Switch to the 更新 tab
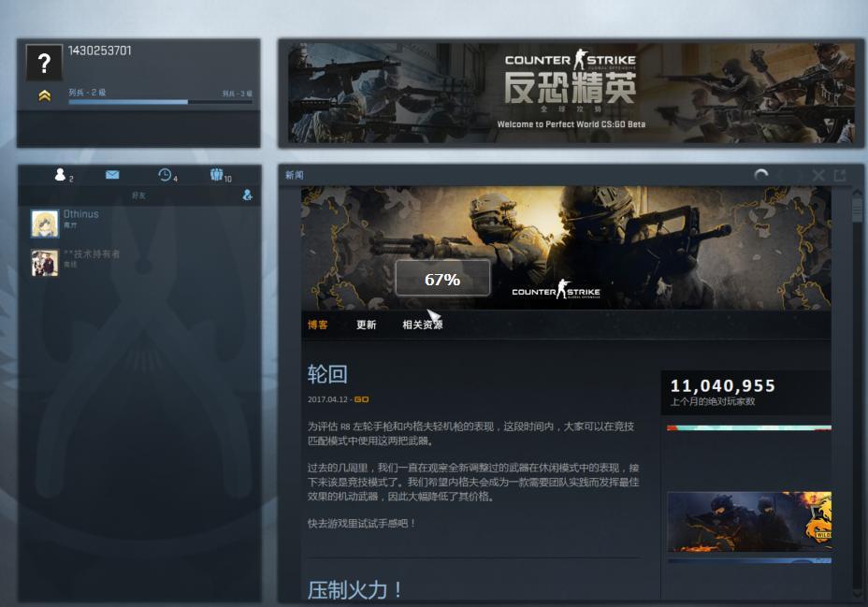The height and width of the screenshot is (607, 868). pos(366,325)
